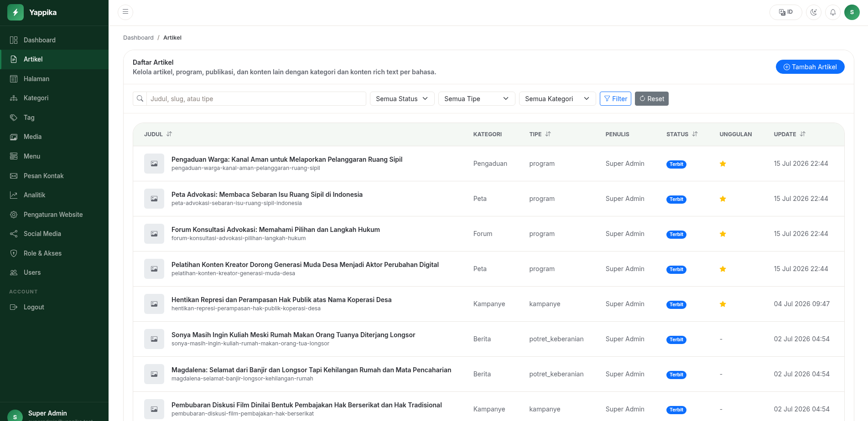Open Users sidebar item

tap(54, 272)
